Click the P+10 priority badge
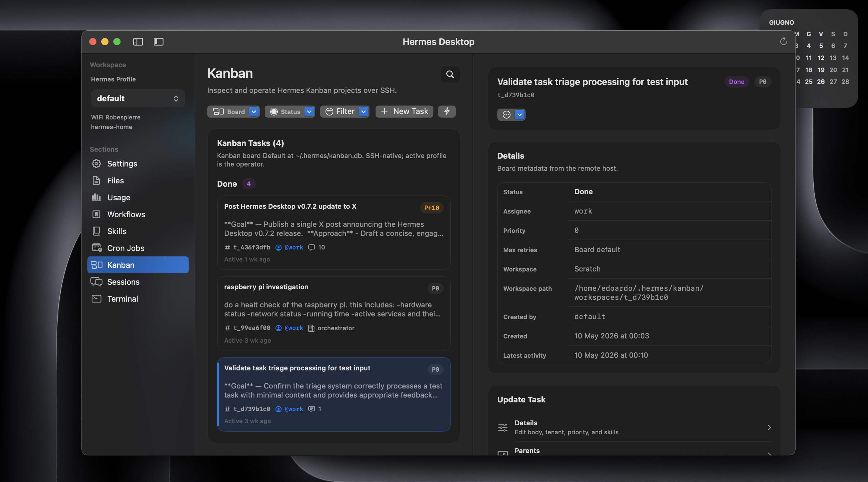The width and height of the screenshot is (868, 482). tap(431, 208)
